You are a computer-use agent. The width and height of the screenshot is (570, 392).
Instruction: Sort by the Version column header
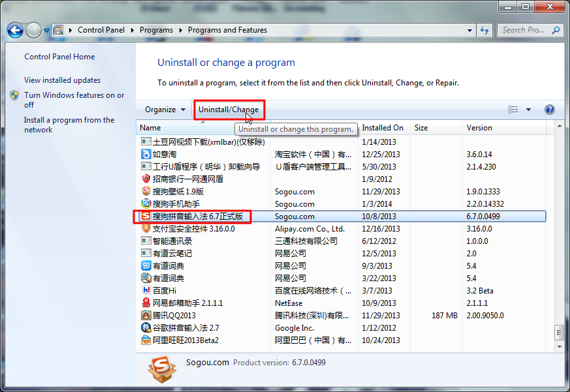coord(504,128)
